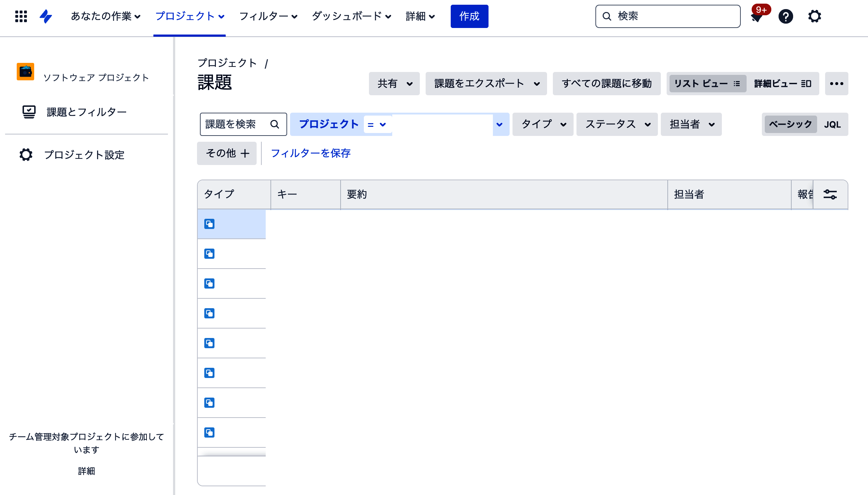Screen dimensions: 868x495
Task: Click 詳細 link at sidebar bottom
Action: tap(87, 471)
